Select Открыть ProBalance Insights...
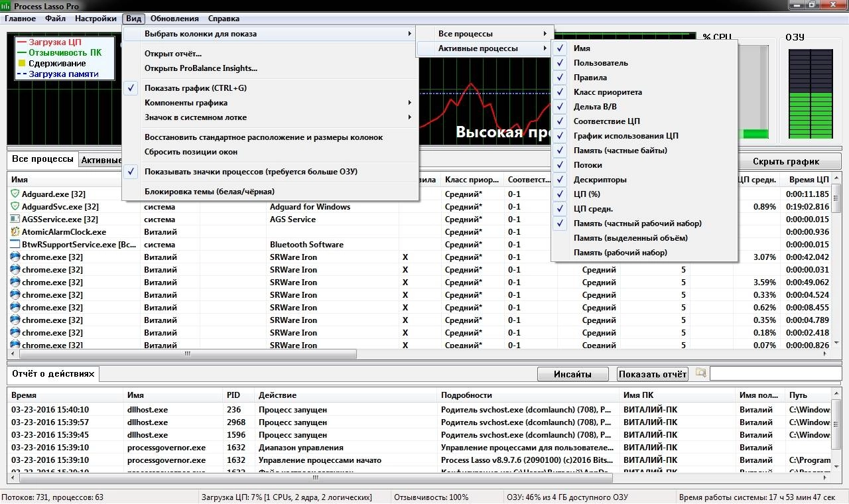 click(x=270, y=68)
